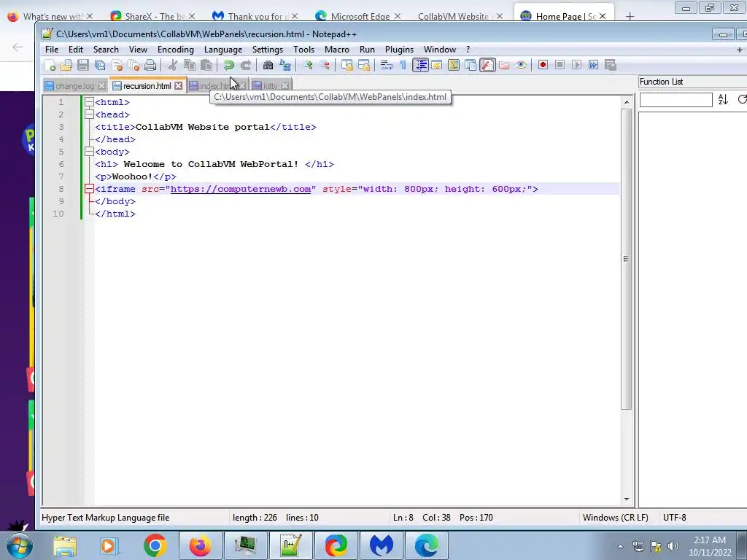
Task: Click the Cut scissors icon
Action: 172,65
